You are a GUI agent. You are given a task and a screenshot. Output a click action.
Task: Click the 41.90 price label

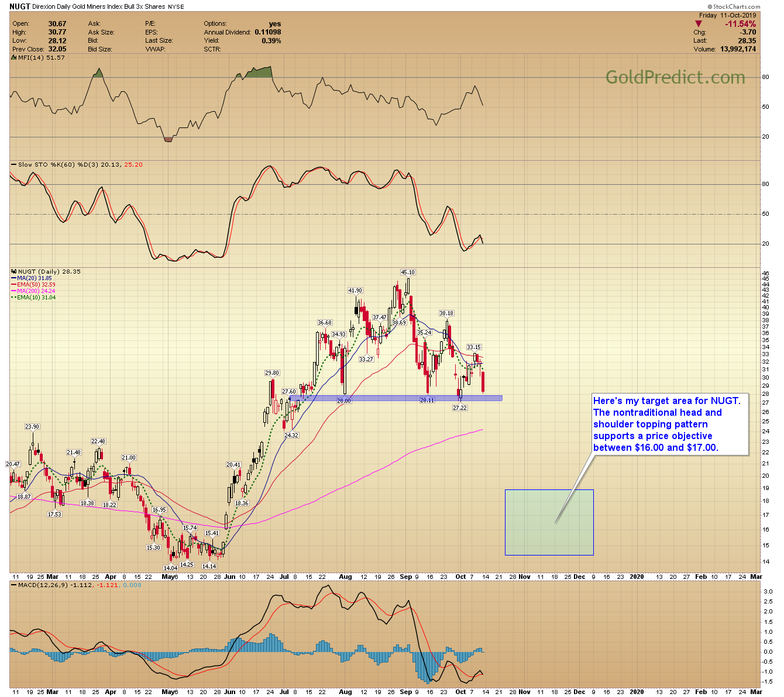[355, 290]
